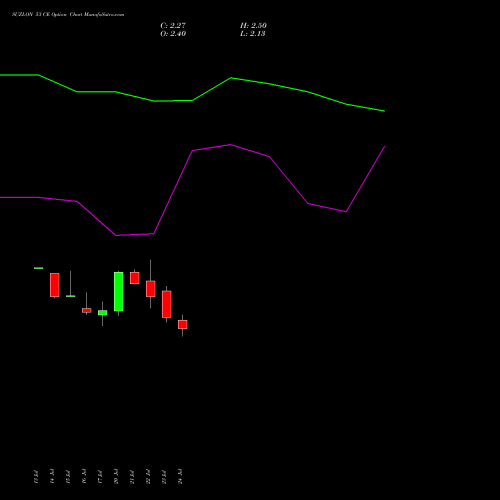Click the high value H: 2.50
The image size is (500, 500).
(253, 25)
